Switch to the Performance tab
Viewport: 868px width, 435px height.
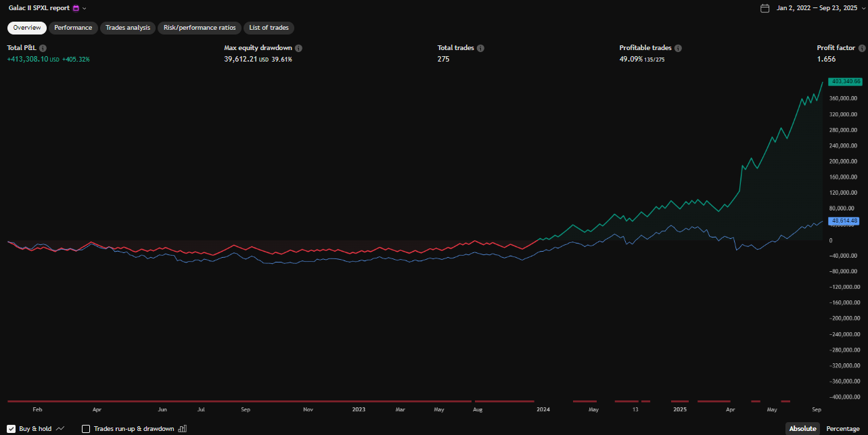click(x=73, y=28)
